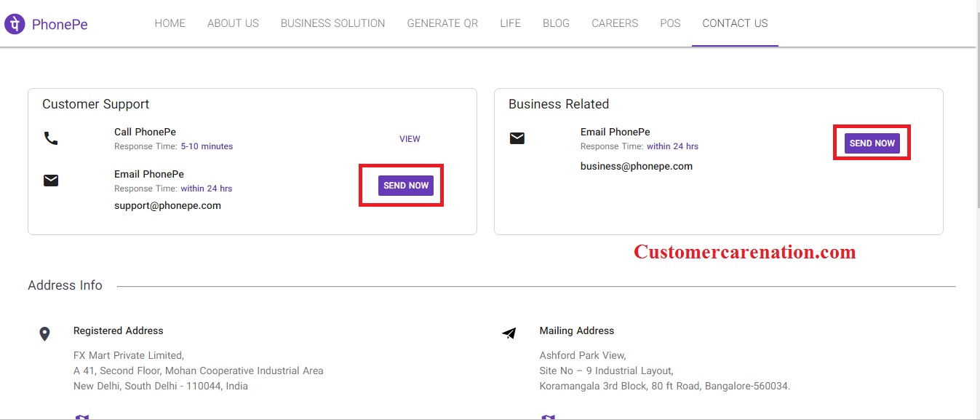Open BUSINESS SOLUTION in navigation

coord(333,23)
